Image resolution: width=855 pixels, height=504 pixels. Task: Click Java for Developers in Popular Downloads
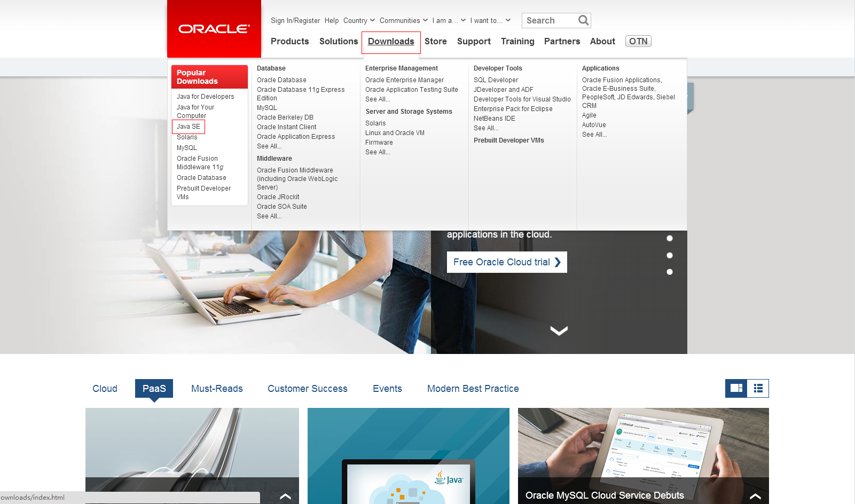[206, 97]
